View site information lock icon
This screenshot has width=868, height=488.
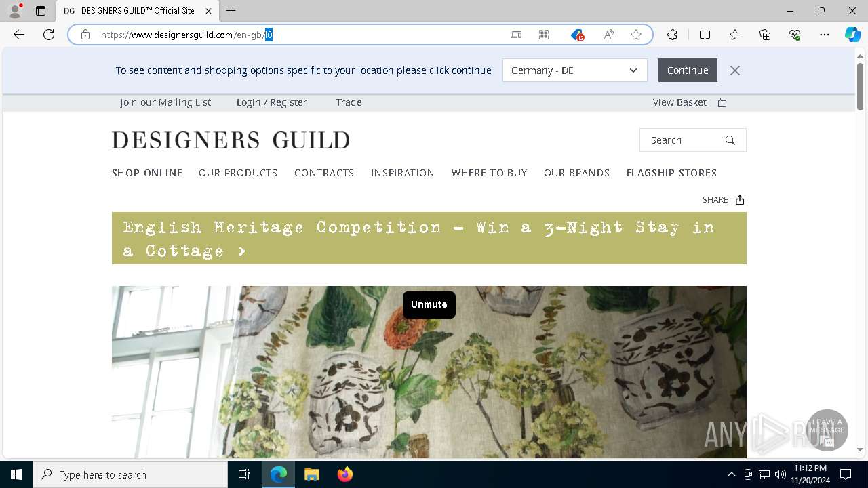(85, 35)
